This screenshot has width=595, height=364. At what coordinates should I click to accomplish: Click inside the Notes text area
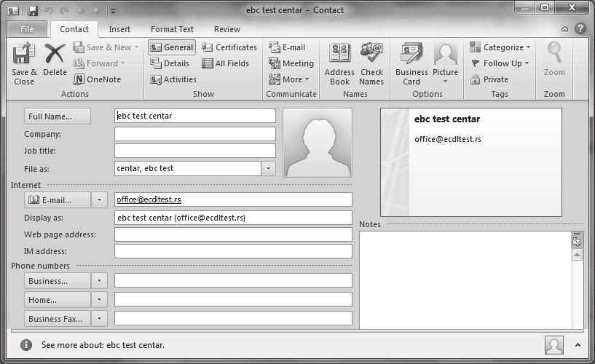[x=465, y=280]
